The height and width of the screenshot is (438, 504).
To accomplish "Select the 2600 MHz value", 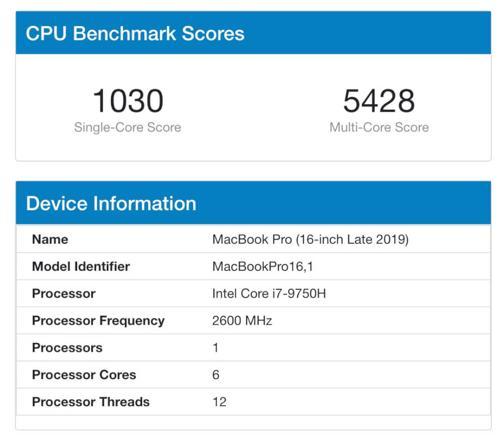I will tap(242, 321).
